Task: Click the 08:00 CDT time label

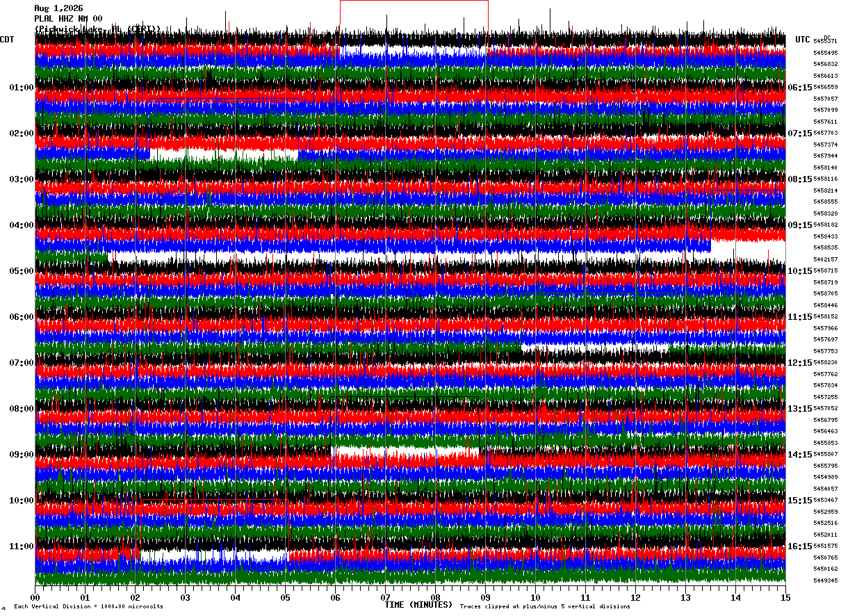Action: [x=22, y=409]
